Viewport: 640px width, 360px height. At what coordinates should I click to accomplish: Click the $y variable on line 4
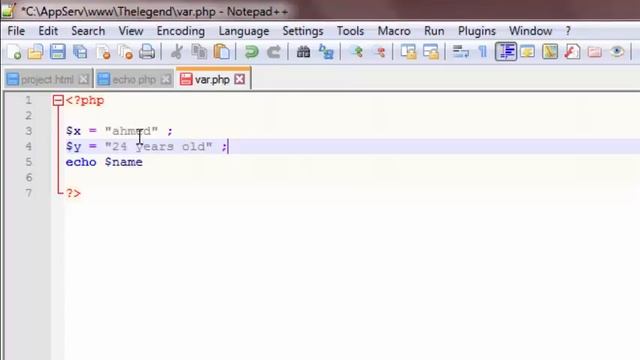click(x=73, y=147)
